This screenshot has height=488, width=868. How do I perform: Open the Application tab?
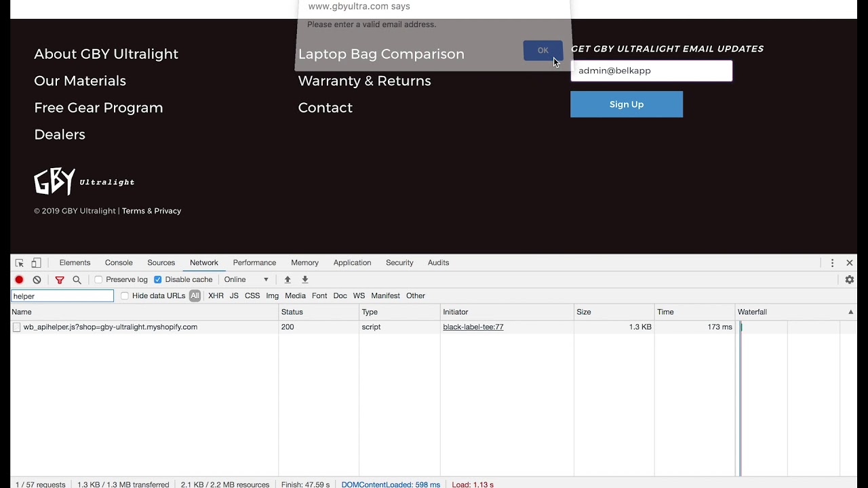[352, 262]
